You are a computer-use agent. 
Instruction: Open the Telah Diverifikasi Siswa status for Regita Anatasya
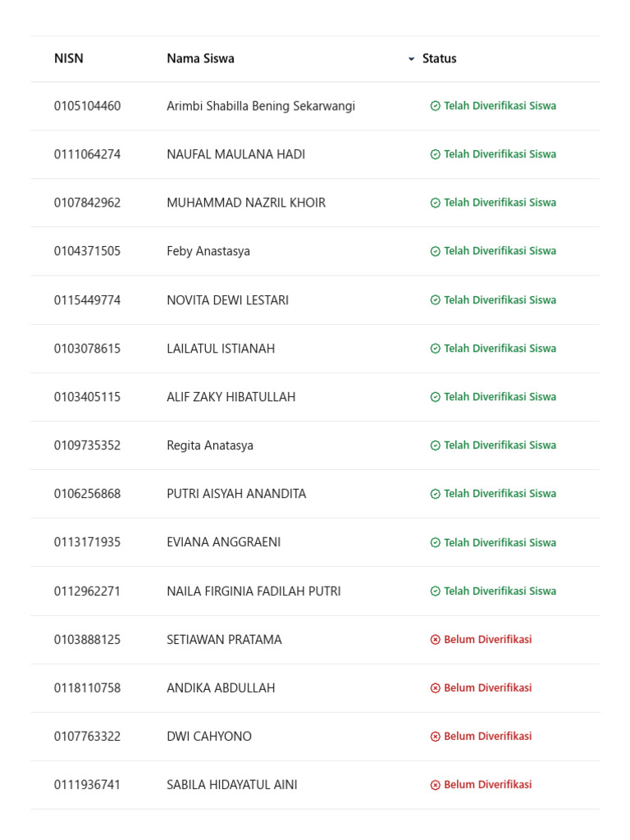click(493, 445)
